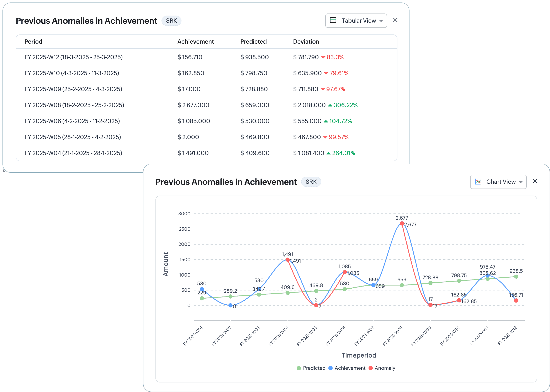
Task: Click the blue achievement point at FY 2025-W02
Action: [x=230, y=305]
